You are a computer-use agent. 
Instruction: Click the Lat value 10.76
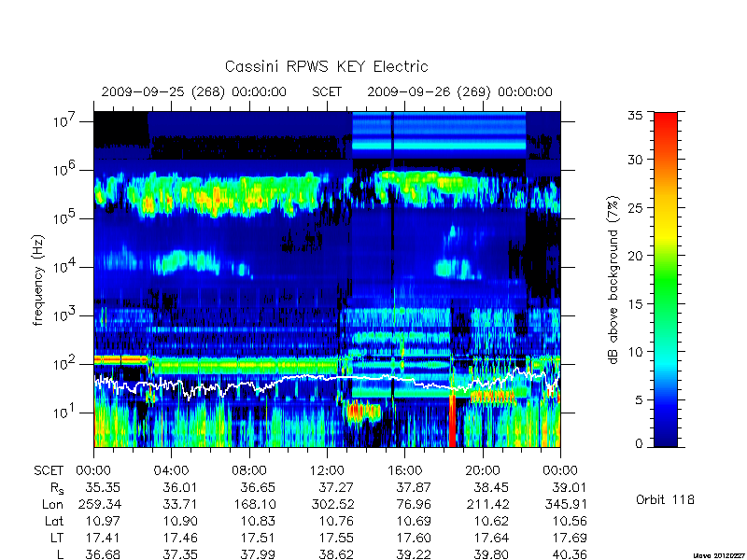pos(336,521)
